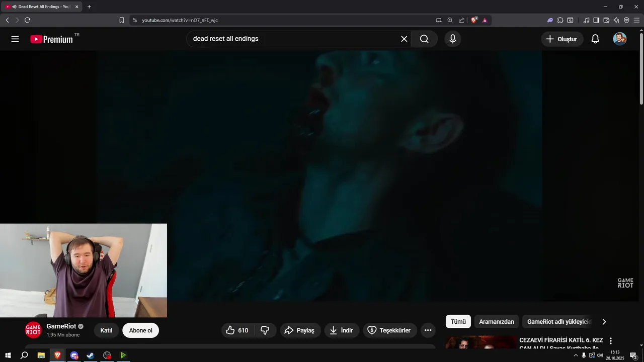Open more actions three-dot menu
This screenshot has height=362, width=644.
(428, 330)
